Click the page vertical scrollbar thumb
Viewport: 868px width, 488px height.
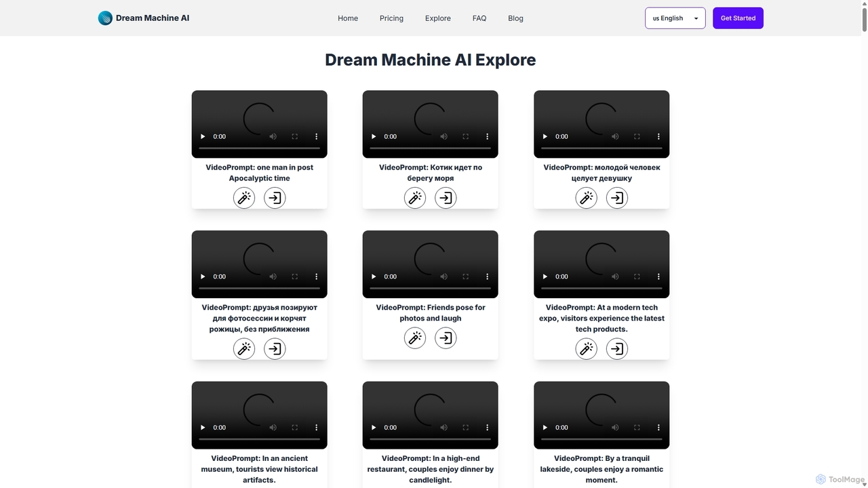(x=864, y=20)
